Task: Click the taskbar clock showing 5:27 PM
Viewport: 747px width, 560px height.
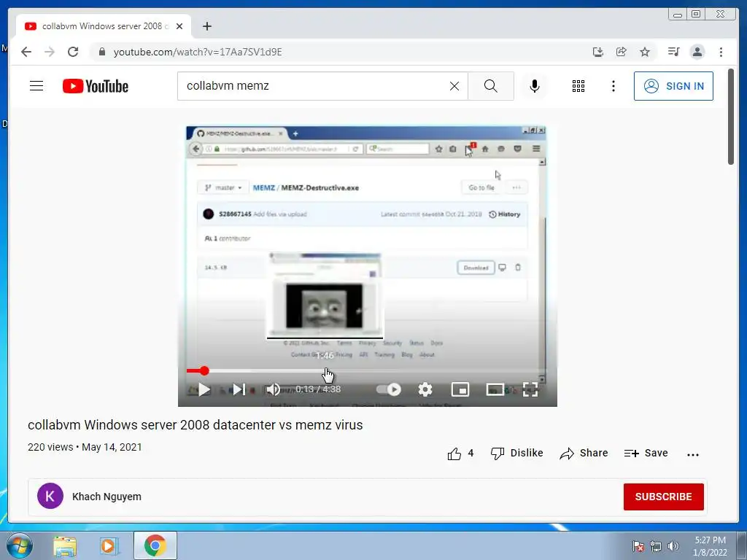Action: click(710, 546)
